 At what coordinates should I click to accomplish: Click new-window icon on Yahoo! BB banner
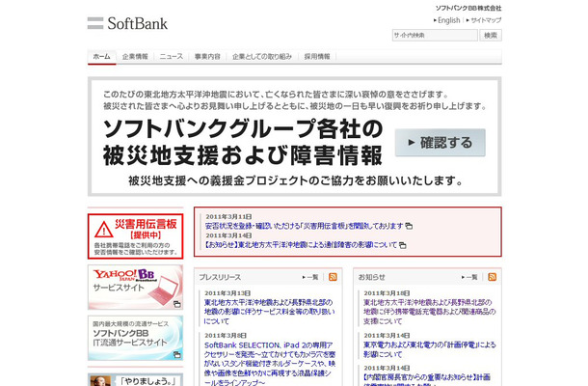coord(177,304)
